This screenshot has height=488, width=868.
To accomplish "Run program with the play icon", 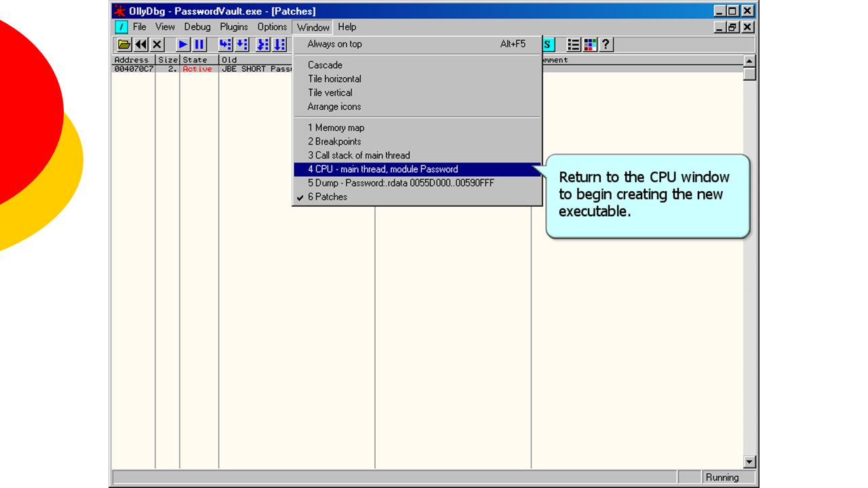I will (183, 45).
